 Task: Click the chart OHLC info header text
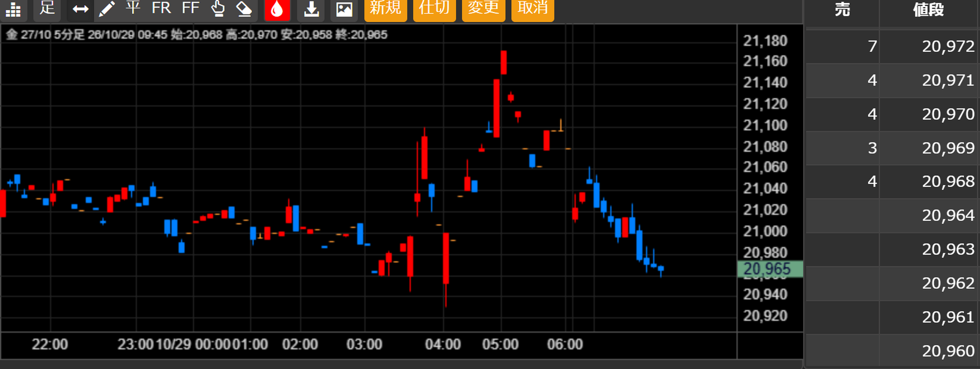(x=197, y=35)
